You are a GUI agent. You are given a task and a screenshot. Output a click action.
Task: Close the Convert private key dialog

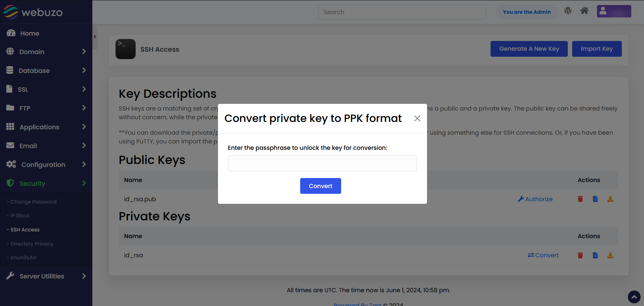click(x=417, y=119)
